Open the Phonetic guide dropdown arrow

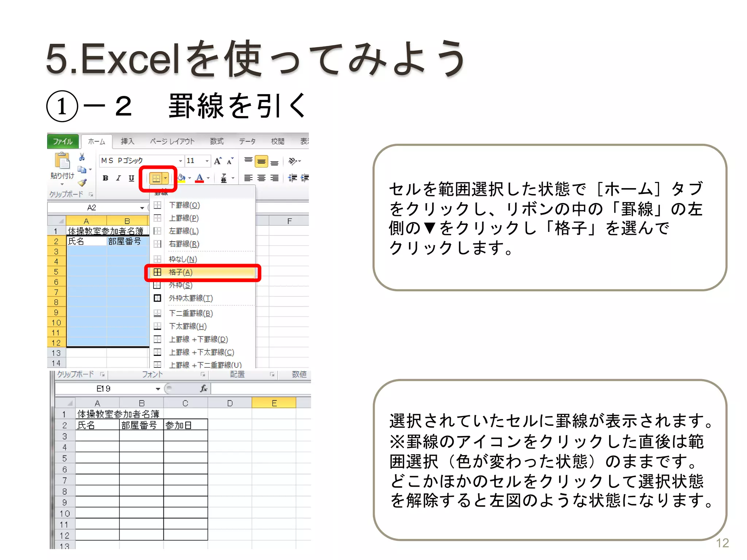pos(233,178)
